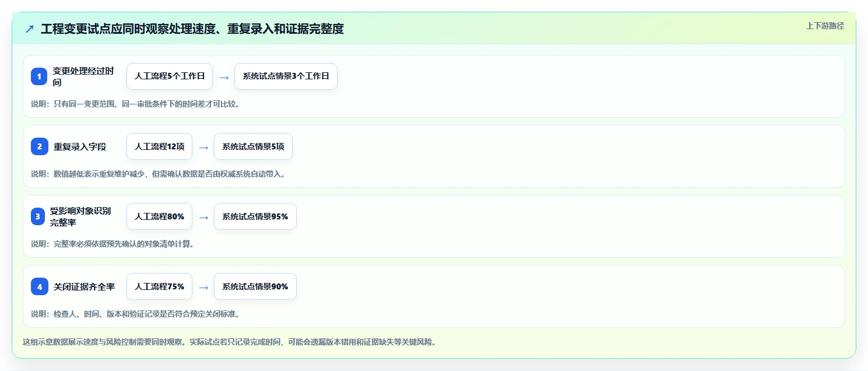
Task: Select the number 3 badge for 受影响对象识别完整率
Action: (x=38, y=216)
